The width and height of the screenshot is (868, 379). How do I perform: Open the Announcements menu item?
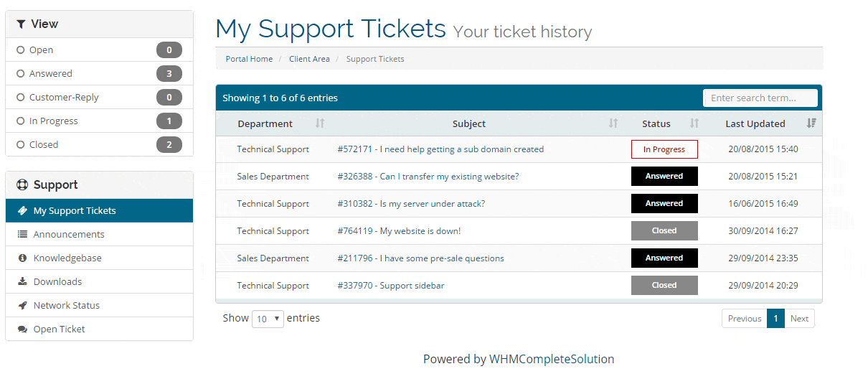(x=69, y=235)
